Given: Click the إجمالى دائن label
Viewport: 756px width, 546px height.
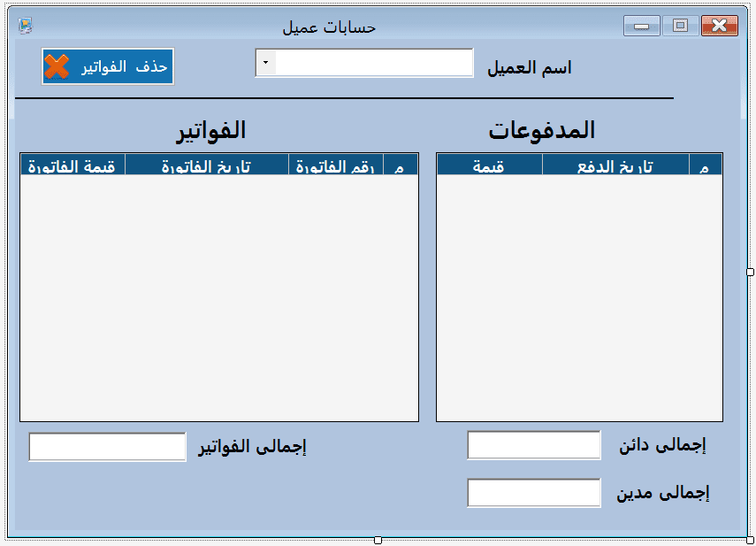Looking at the screenshot, I should 662,445.
